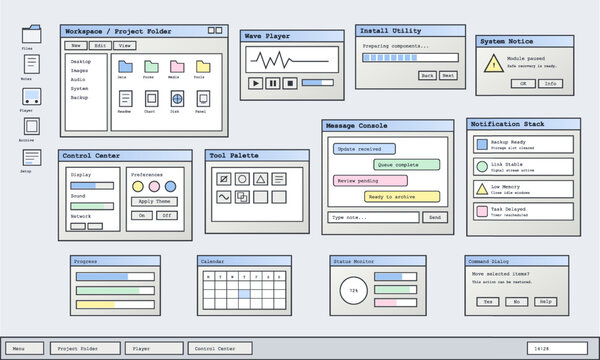Select the text-lines tool in Tool Palette

point(279,179)
